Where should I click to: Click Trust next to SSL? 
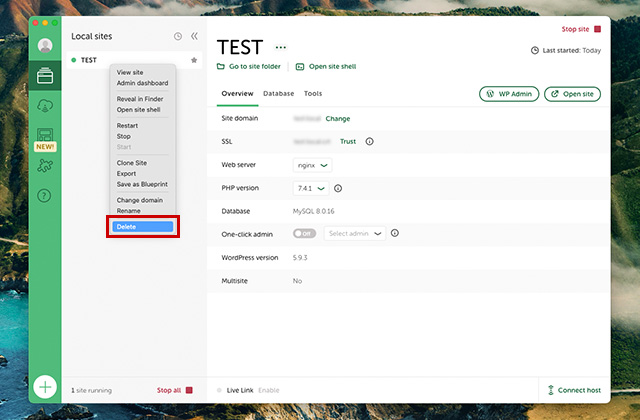click(x=348, y=142)
